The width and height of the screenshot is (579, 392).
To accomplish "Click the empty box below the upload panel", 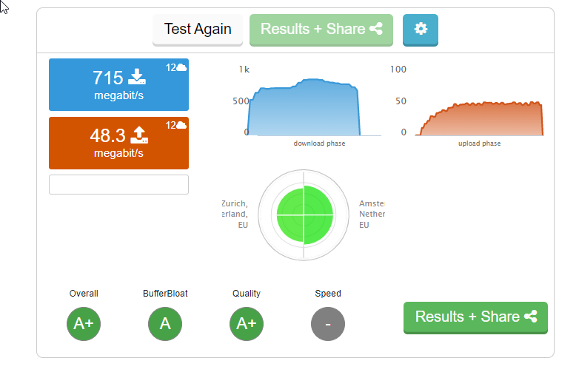I will click(x=118, y=184).
